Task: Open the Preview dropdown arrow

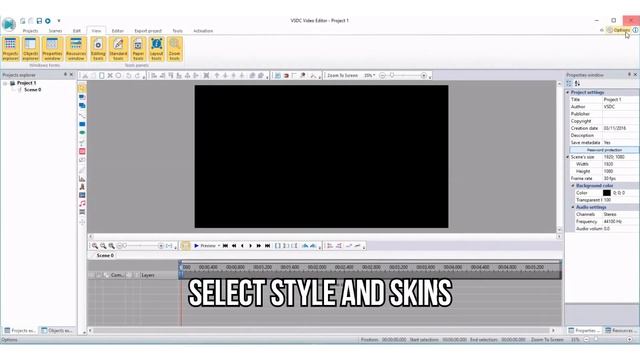Action: pyautogui.click(x=219, y=246)
